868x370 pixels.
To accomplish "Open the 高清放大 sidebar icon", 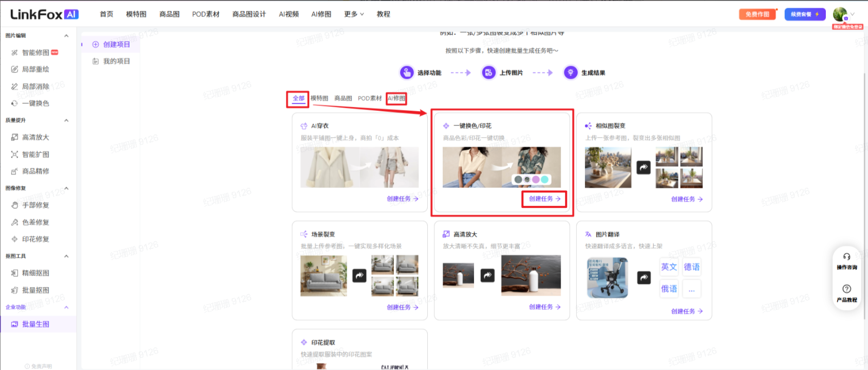I will (14, 137).
